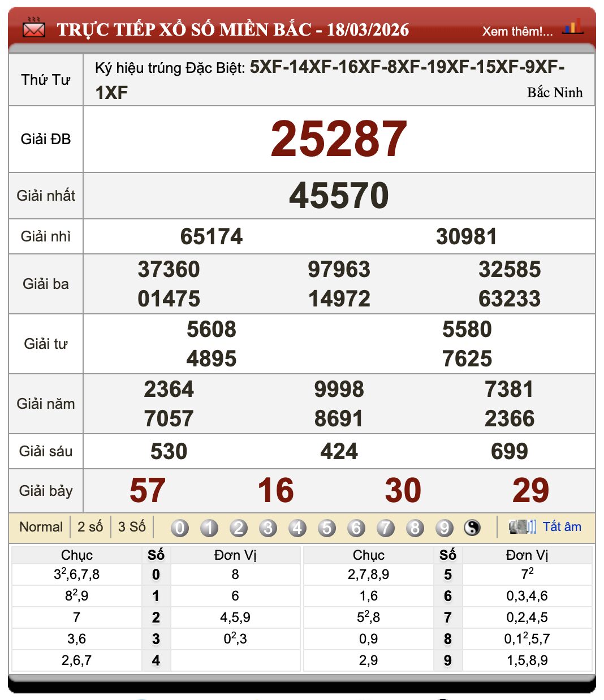
Task: Select the number 9 ball
Action: click(x=445, y=527)
